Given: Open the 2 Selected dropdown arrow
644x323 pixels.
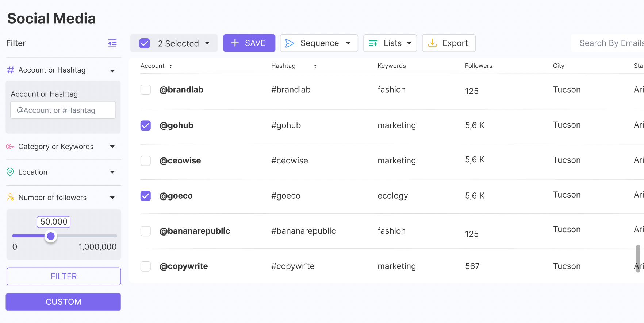Looking at the screenshot, I should pyautogui.click(x=207, y=43).
